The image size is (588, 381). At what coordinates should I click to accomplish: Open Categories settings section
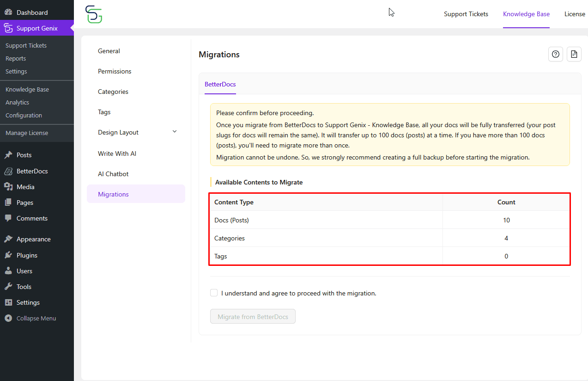(136, 92)
